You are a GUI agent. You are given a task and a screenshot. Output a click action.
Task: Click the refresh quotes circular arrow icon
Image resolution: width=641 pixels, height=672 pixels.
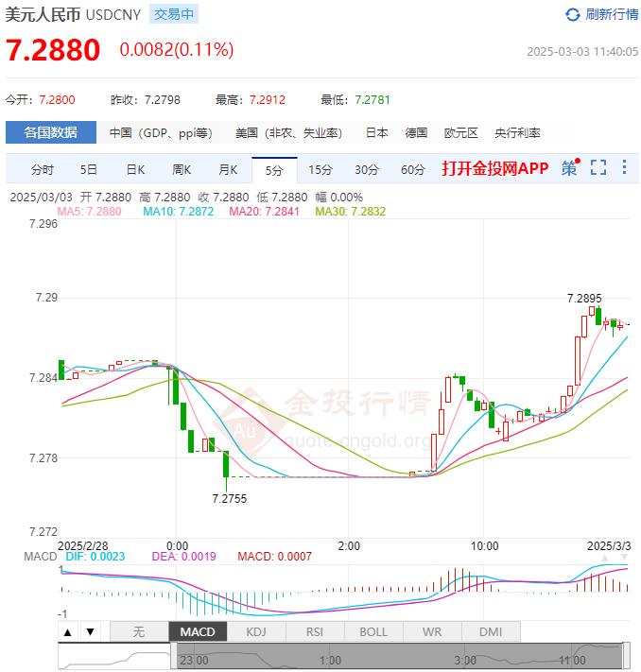click(572, 15)
